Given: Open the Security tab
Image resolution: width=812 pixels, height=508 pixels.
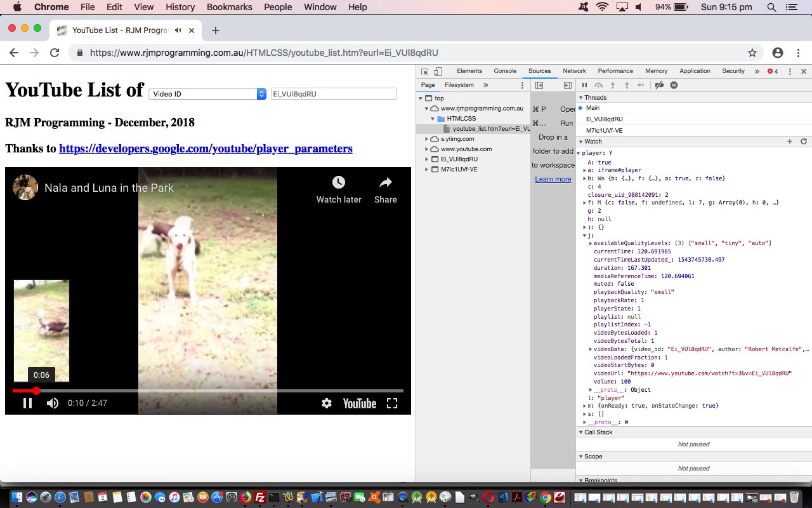Looking at the screenshot, I should point(733,71).
